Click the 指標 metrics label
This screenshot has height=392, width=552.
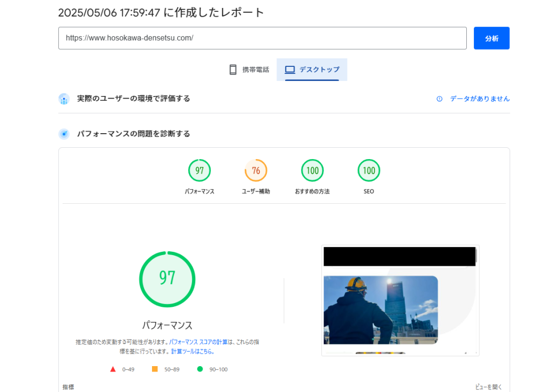tap(68, 387)
